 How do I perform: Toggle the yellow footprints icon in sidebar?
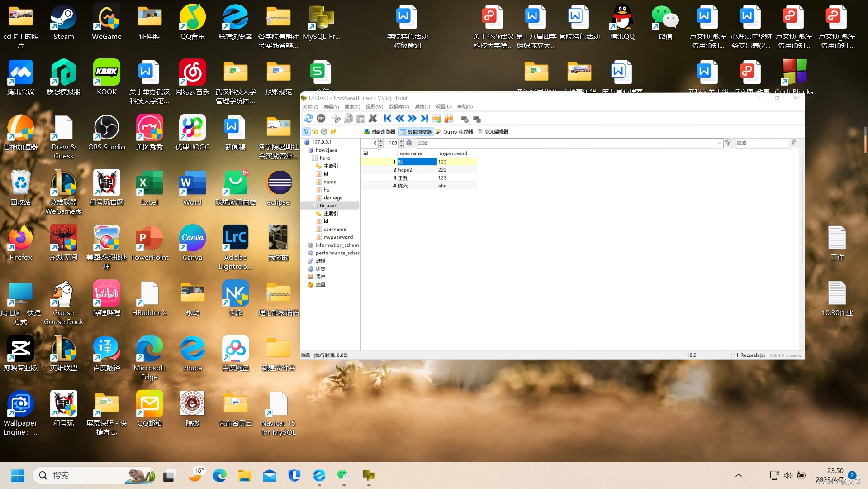click(333, 132)
